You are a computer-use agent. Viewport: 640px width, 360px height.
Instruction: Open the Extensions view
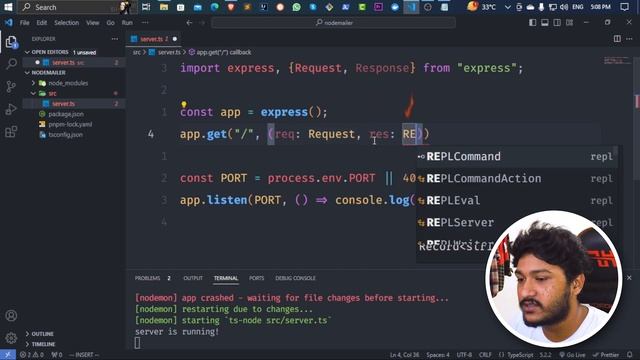[x=11, y=131]
